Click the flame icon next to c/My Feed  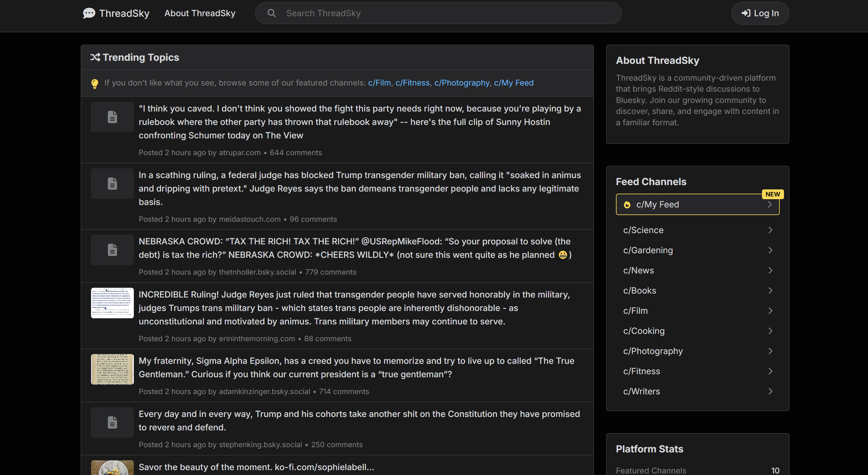click(x=627, y=204)
